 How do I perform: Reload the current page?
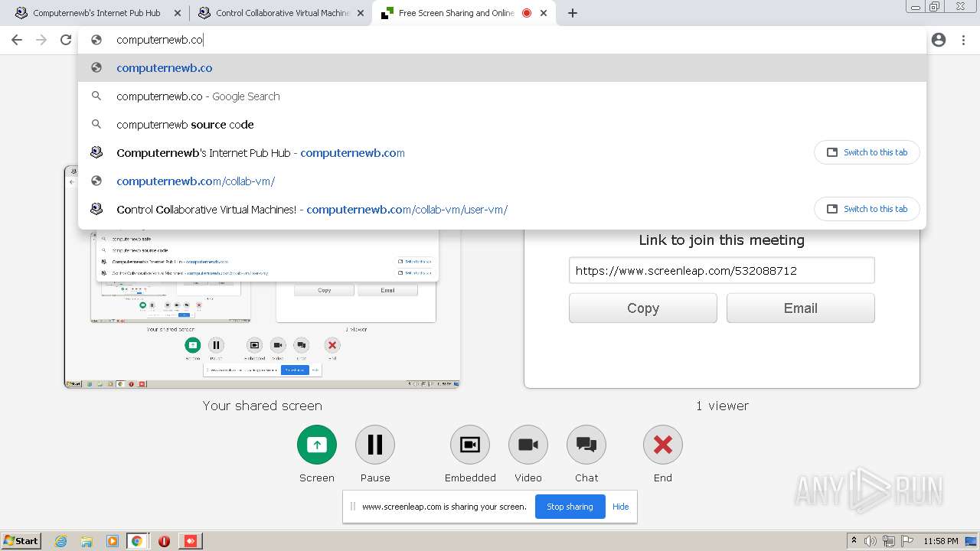pos(66,40)
